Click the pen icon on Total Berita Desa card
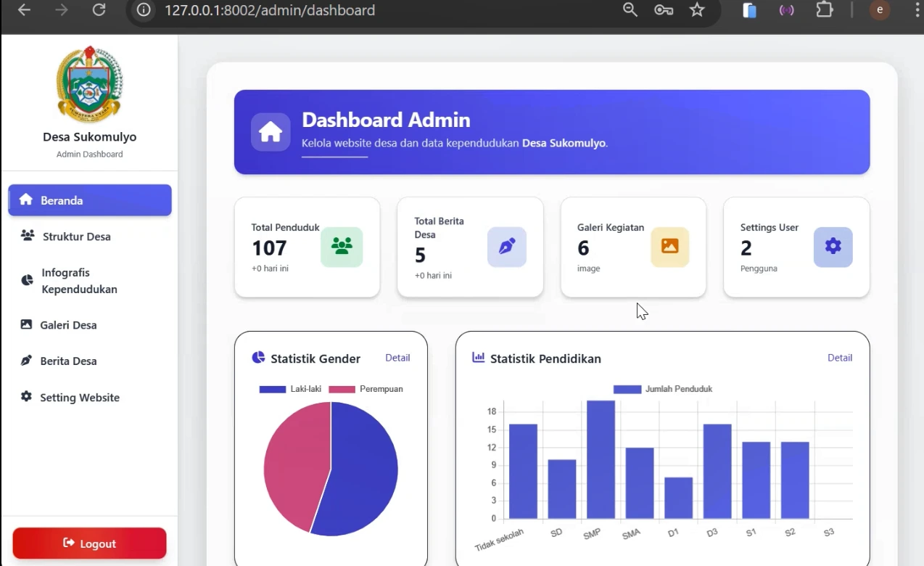The image size is (924, 566). (506, 247)
